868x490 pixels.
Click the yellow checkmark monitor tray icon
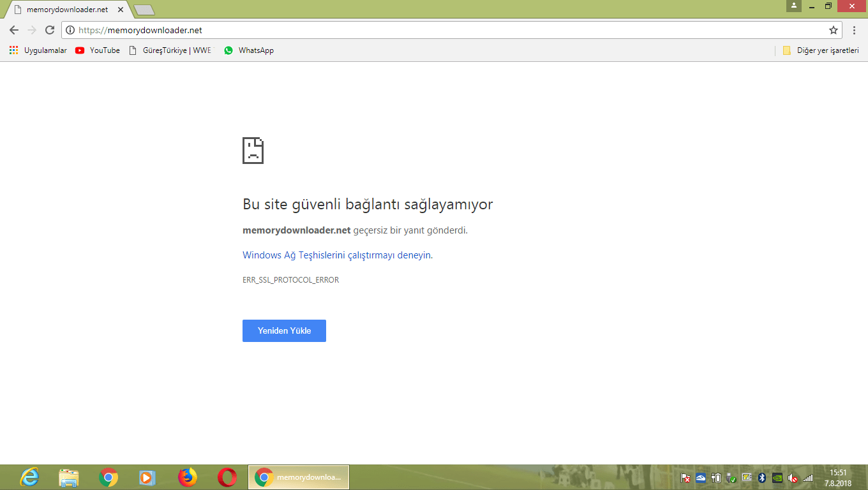(747, 477)
